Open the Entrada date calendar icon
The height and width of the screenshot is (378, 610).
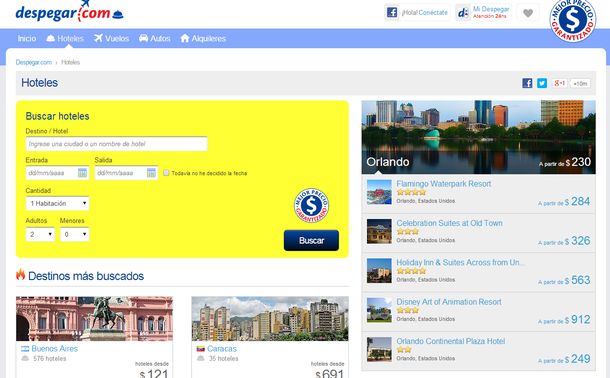82,173
